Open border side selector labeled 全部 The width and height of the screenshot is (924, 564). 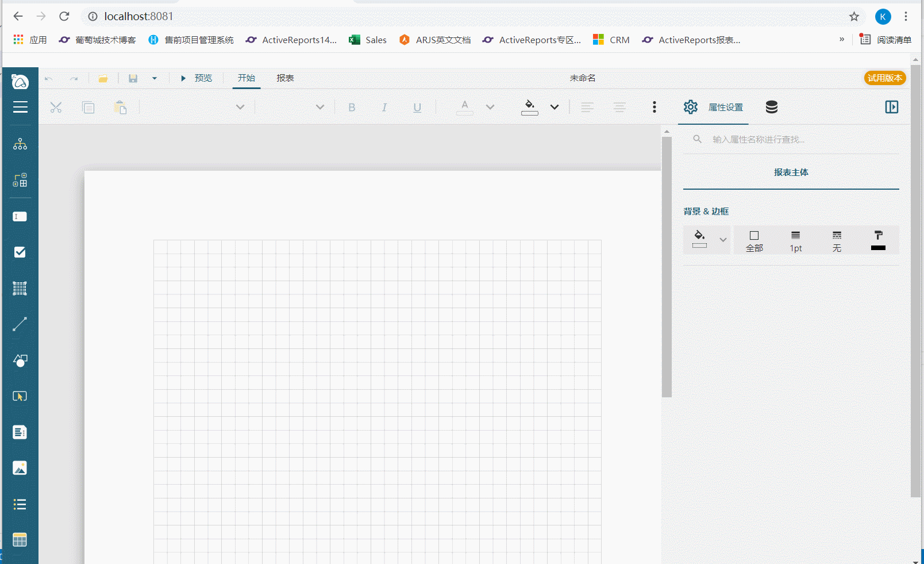[754, 241]
